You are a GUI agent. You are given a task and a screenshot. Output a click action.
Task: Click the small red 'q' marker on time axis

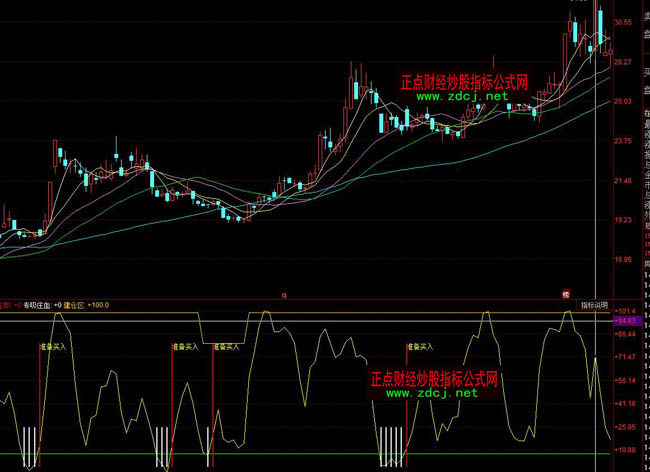tap(284, 295)
